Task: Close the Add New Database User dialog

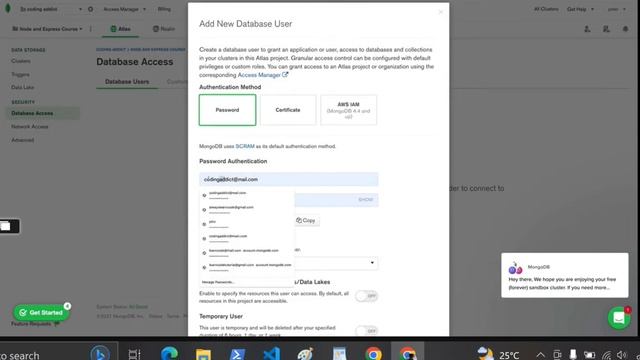Action: [440, 12]
